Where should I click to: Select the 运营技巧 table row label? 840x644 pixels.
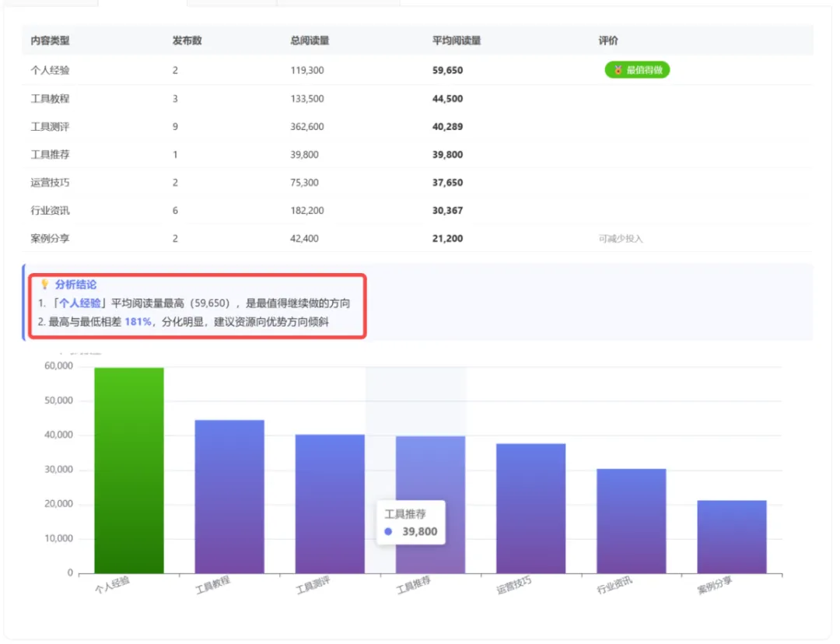coord(50,183)
